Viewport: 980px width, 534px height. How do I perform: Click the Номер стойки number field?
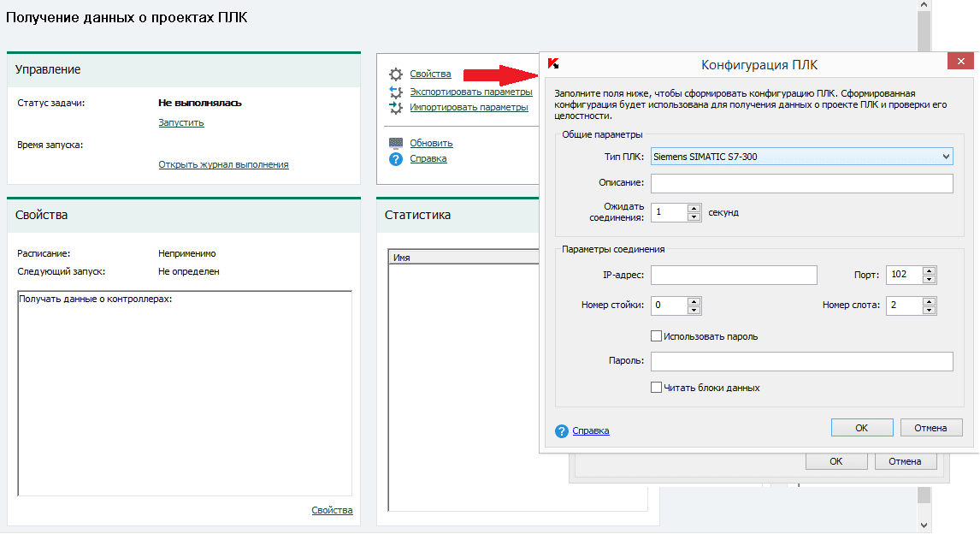[x=669, y=306]
